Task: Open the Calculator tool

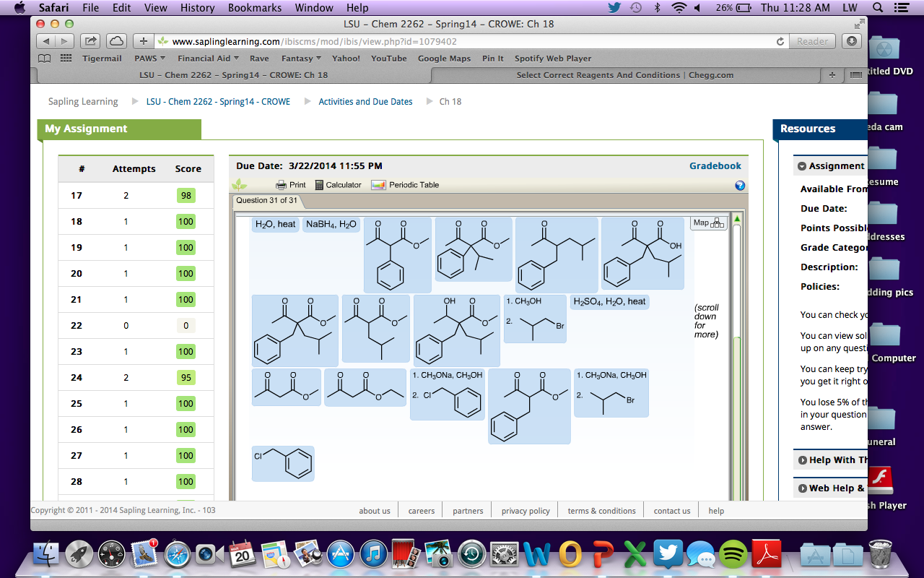Action: (x=338, y=185)
